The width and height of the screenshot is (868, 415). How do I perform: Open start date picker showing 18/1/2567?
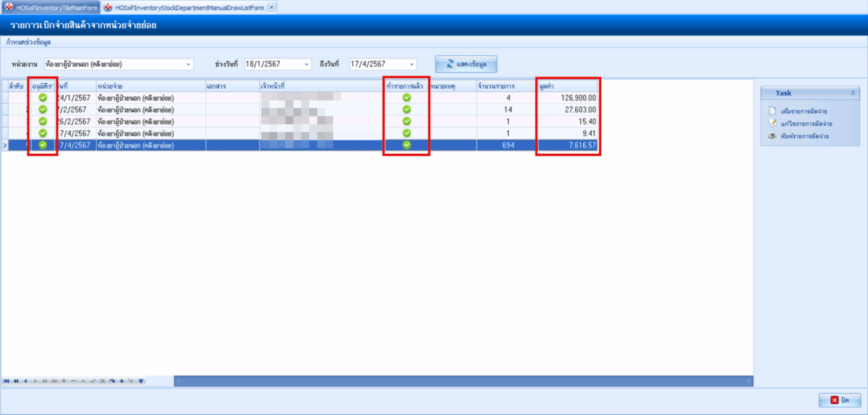pos(307,64)
